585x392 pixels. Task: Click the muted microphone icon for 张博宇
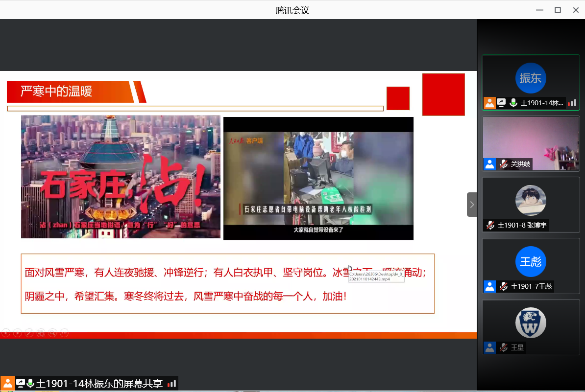[x=490, y=226]
